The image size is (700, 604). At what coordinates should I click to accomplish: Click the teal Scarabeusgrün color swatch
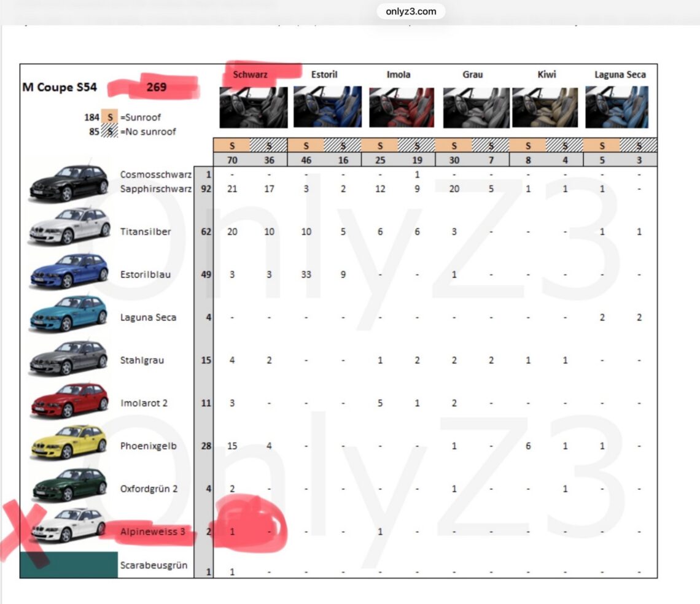[x=69, y=565]
